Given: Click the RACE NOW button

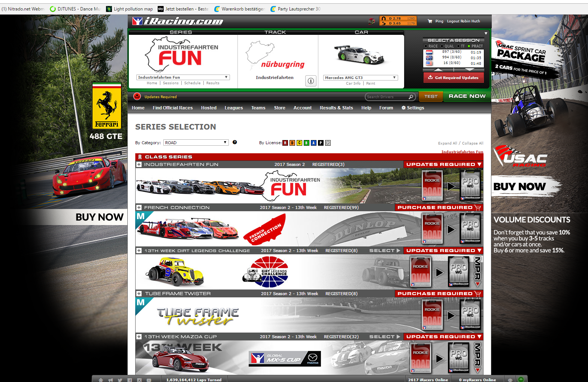Looking at the screenshot, I should click(x=467, y=96).
